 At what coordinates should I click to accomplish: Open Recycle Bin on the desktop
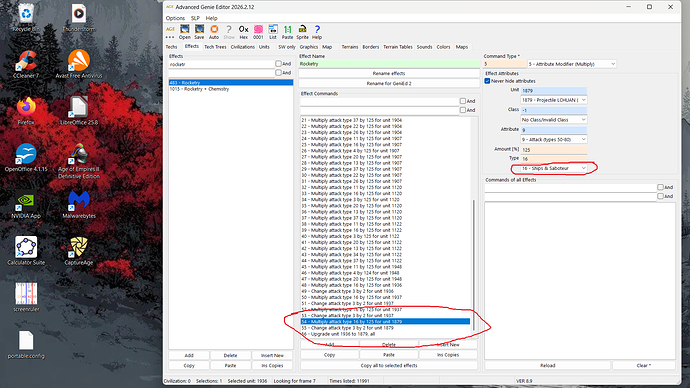point(26,18)
